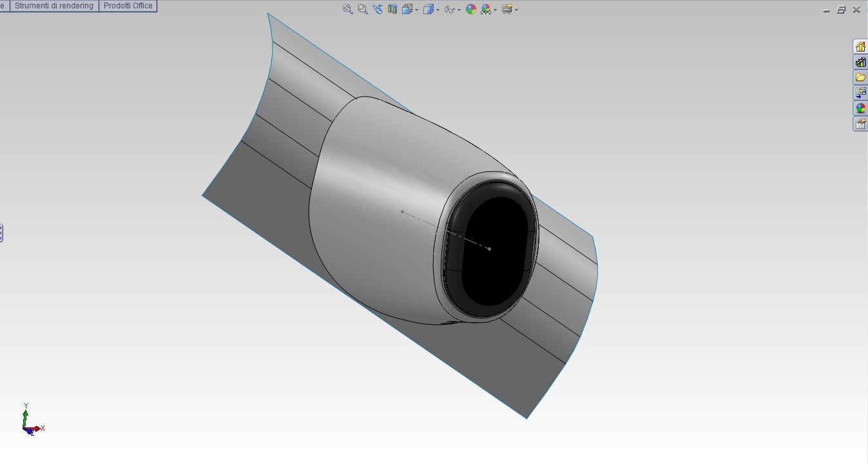
Task: Open Appearances and Scenes sphere tab
Action: pyautogui.click(x=860, y=108)
